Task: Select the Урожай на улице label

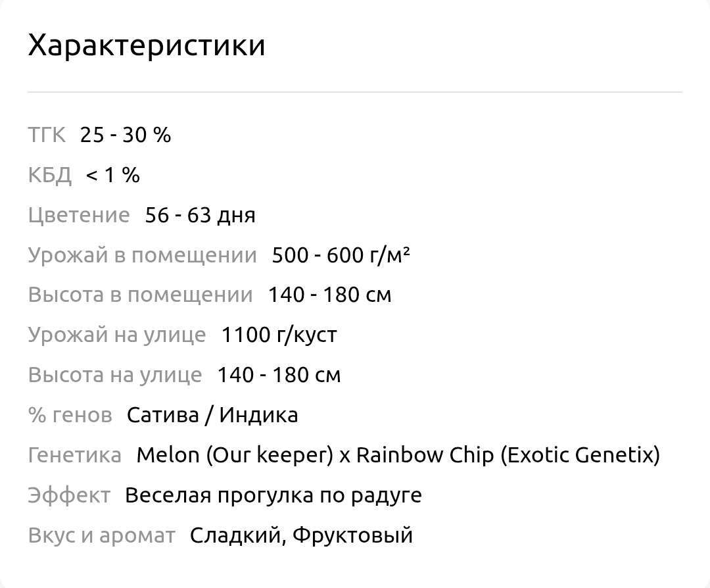Action: pos(117,335)
